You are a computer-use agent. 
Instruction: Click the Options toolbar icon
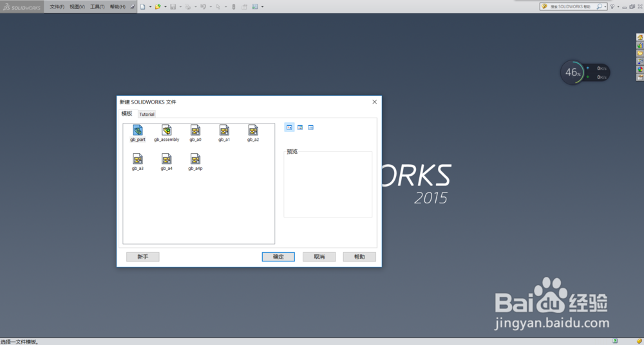[x=255, y=6]
